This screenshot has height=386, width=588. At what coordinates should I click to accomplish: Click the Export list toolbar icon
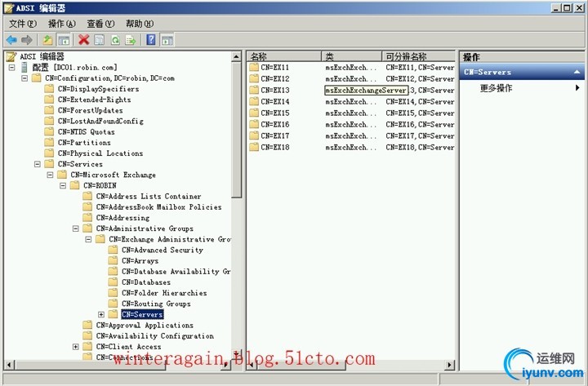tap(131, 40)
